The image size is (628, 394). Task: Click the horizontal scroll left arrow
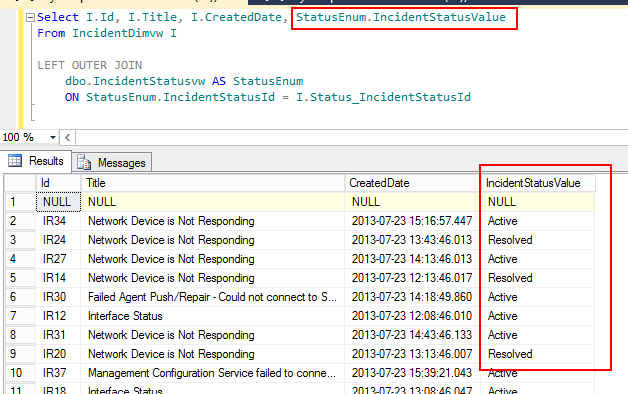pos(68,137)
